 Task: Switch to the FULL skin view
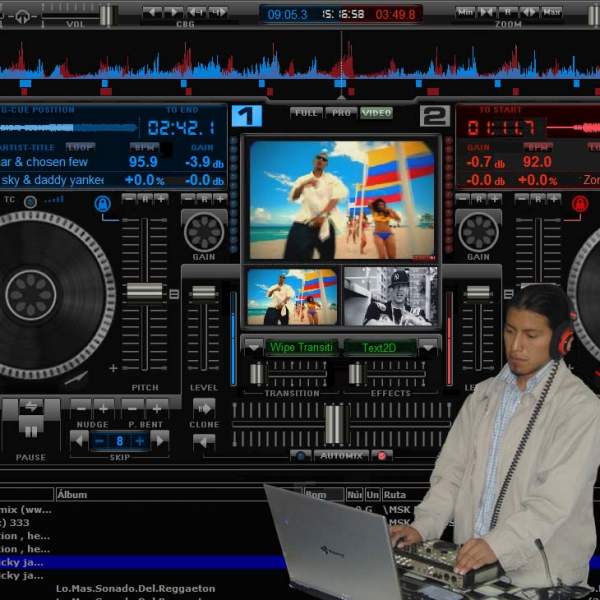(306, 113)
